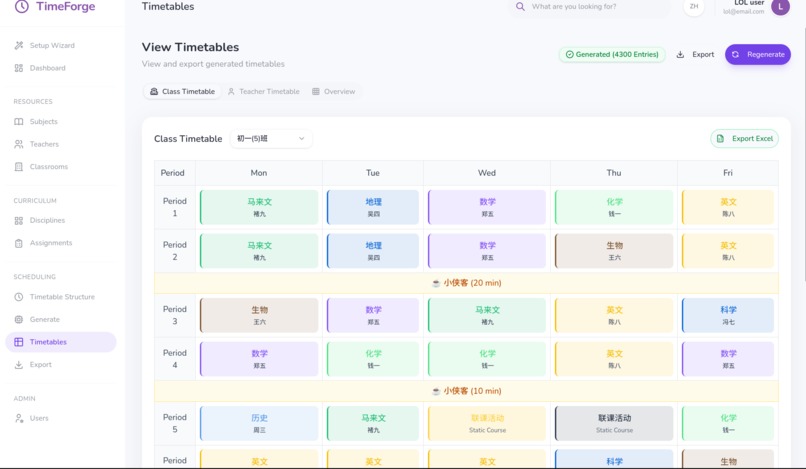Click the Export Excel file icon
This screenshot has height=469, width=806.
(720, 138)
